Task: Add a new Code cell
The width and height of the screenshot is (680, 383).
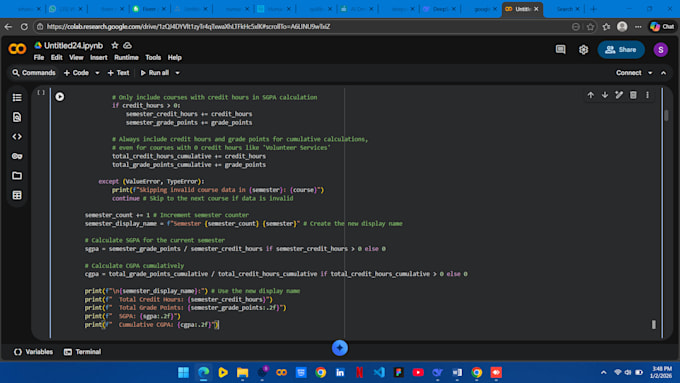Action: (76, 73)
